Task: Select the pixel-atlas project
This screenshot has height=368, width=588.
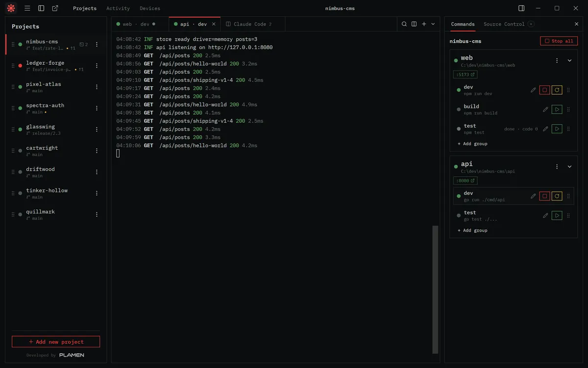Action: pos(56,87)
